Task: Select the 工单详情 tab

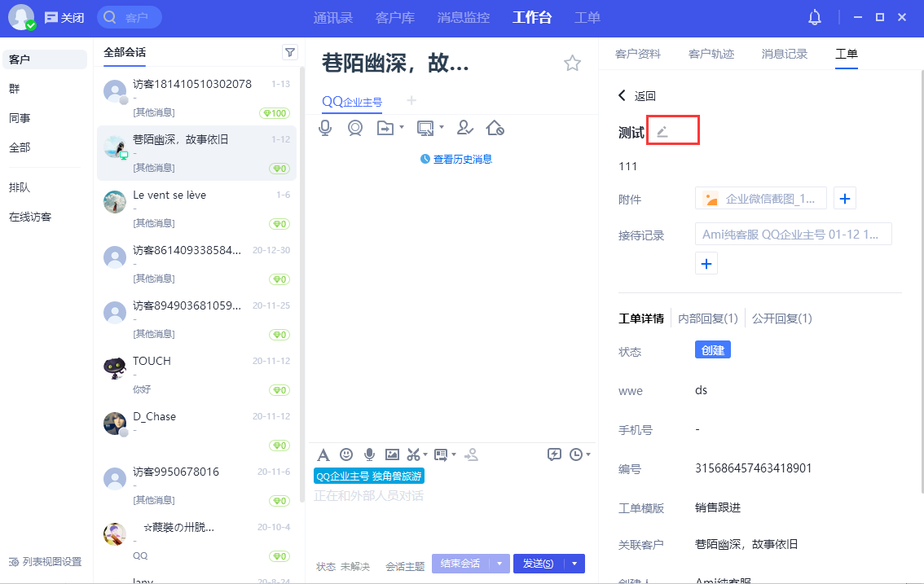Action: pos(641,318)
